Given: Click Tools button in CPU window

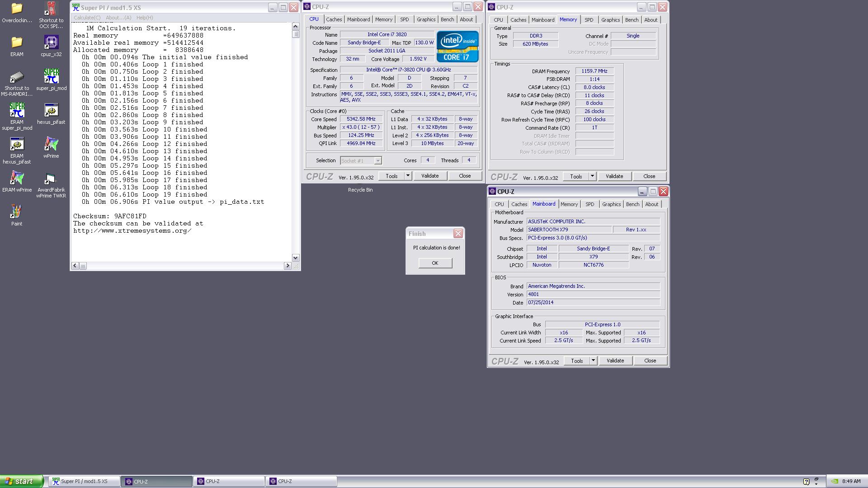Looking at the screenshot, I should pos(392,176).
